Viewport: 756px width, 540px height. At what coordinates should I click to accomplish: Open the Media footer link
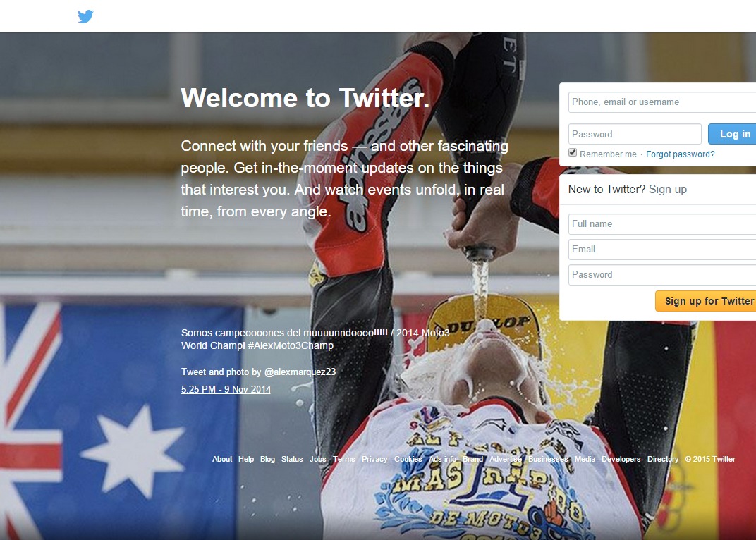585,459
